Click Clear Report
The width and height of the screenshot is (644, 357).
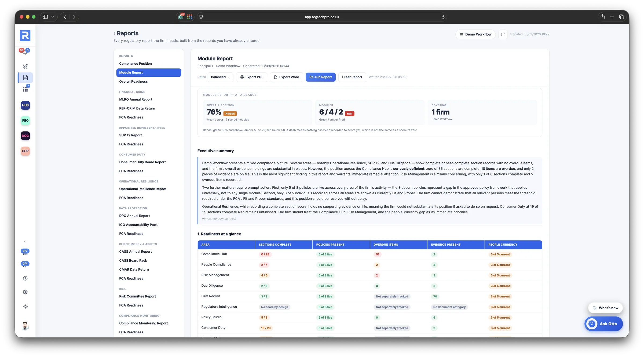point(352,77)
